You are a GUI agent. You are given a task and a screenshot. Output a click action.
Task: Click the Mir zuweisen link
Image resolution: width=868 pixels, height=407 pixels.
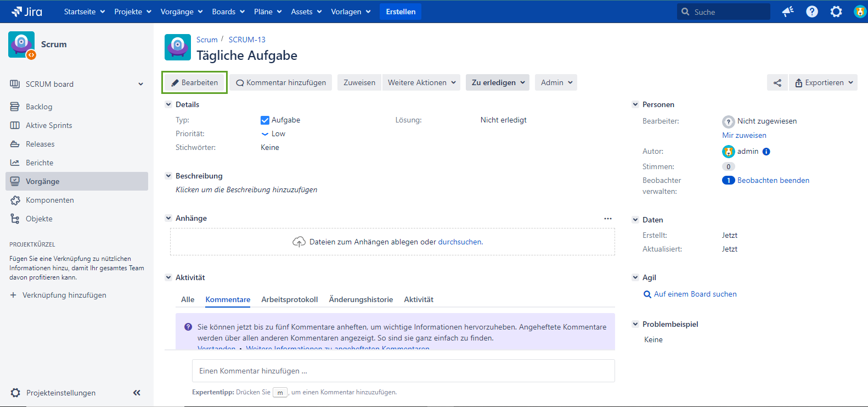(744, 135)
